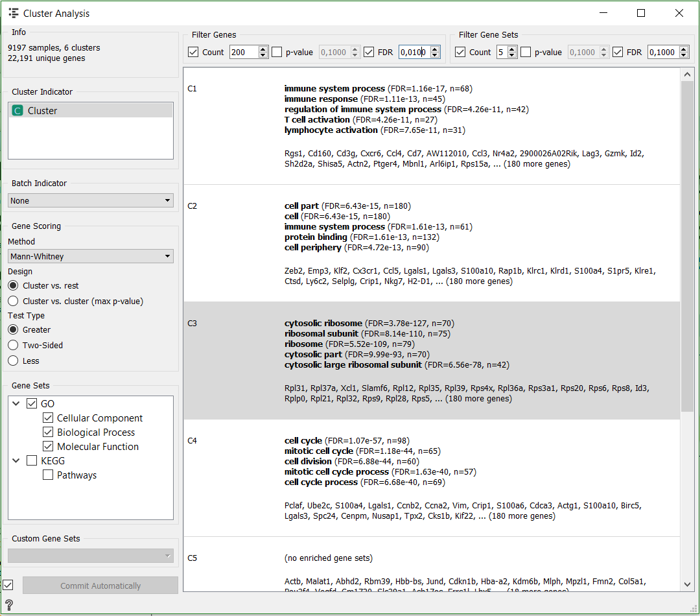Click the Gene Sets Count input field
The width and height of the screenshot is (700, 616).
tap(502, 53)
